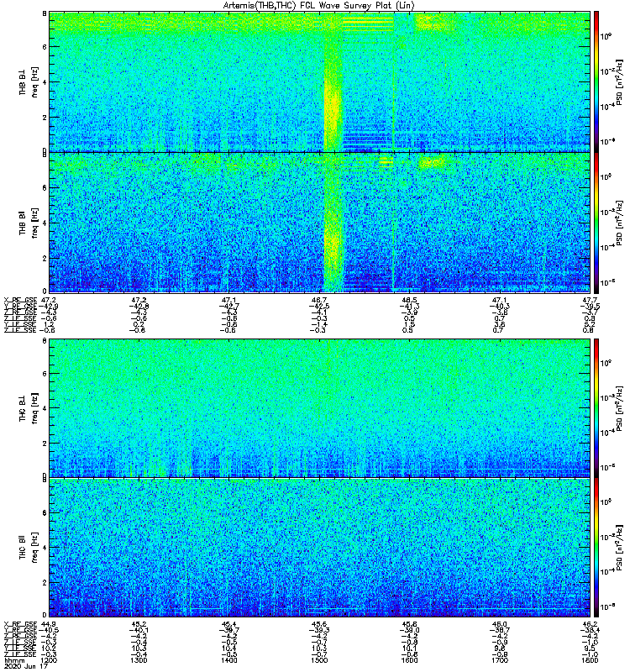This screenshot has height=672, width=630.
Task: Click the THB Y_RE_GSE value '-41.3'
Action: (409, 306)
